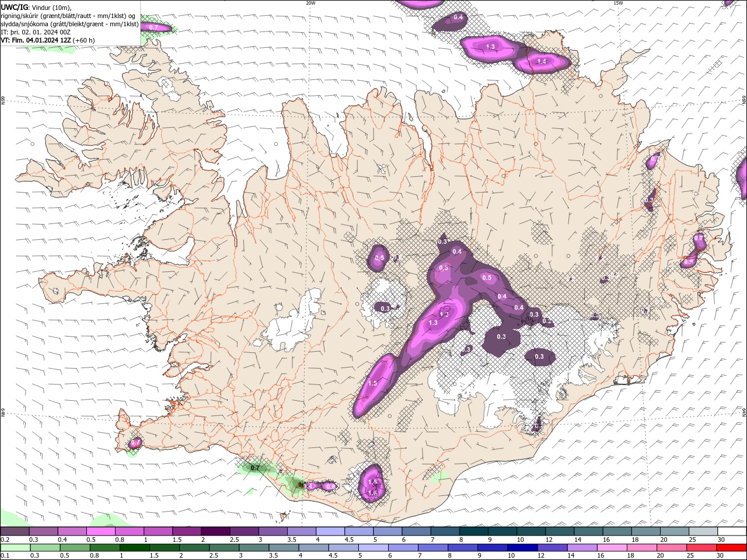Click the darkest purple 2–2.5 snow legend swatch
Screen dimensions: 747x560
(x=215, y=531)
